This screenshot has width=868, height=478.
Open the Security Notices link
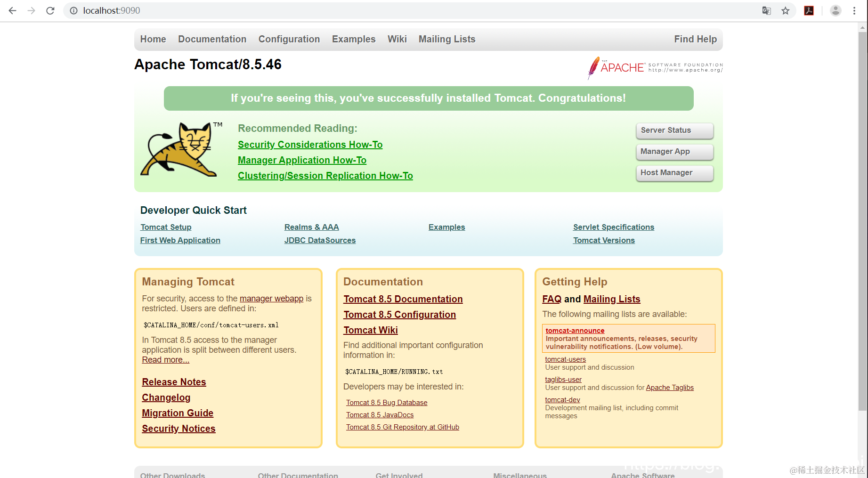click(179, 429)
